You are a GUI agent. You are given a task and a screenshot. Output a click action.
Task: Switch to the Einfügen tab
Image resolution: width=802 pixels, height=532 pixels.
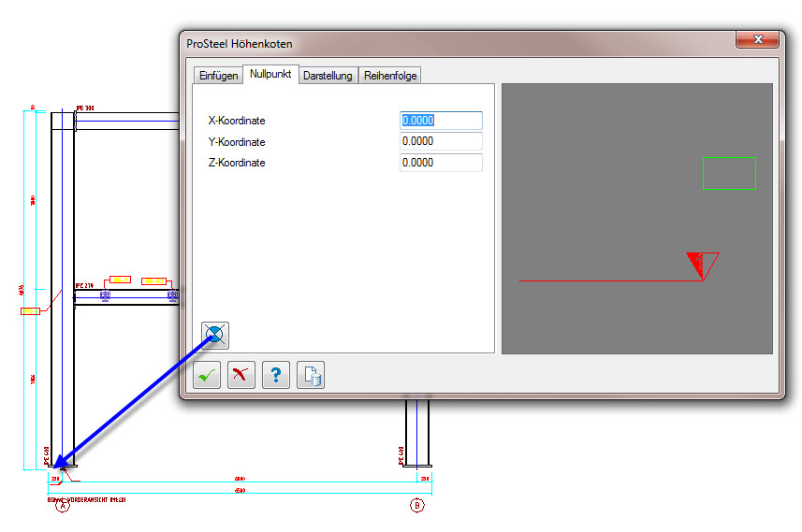point(218,75)
